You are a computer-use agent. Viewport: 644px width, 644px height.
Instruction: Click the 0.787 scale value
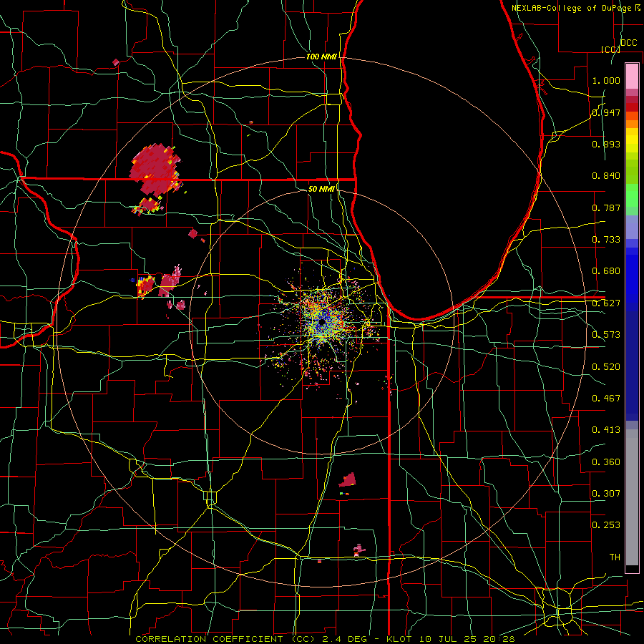(x=606, y=208)
